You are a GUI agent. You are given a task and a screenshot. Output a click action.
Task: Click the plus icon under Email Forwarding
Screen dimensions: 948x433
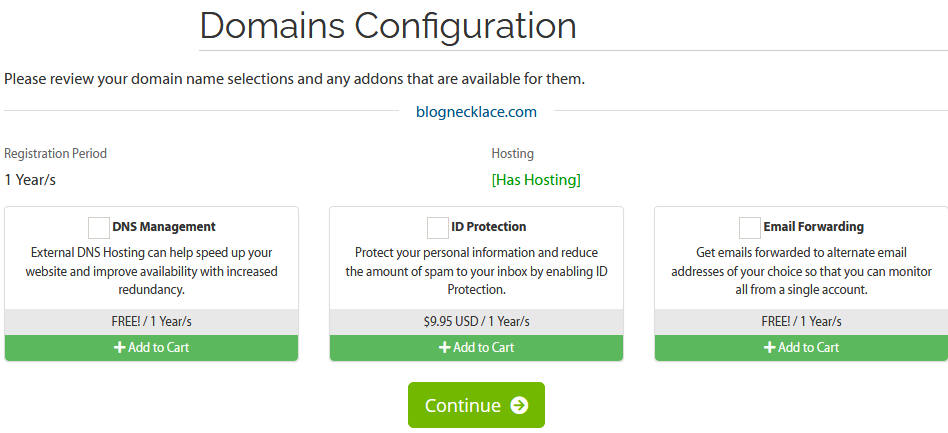pyautogui.click(x=770, y=348)
